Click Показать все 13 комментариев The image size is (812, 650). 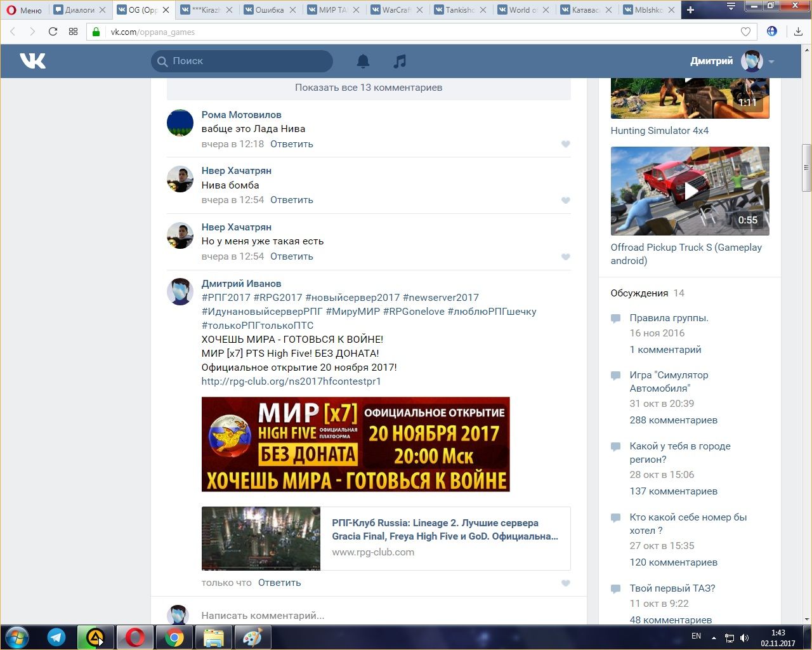[369, 88]
